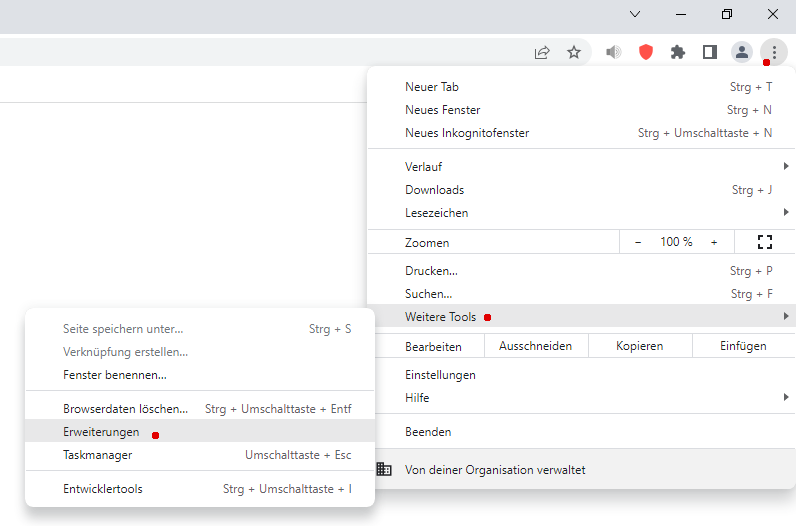Click the Einfügen button
The image size is (796, 526).
[743, 346]
